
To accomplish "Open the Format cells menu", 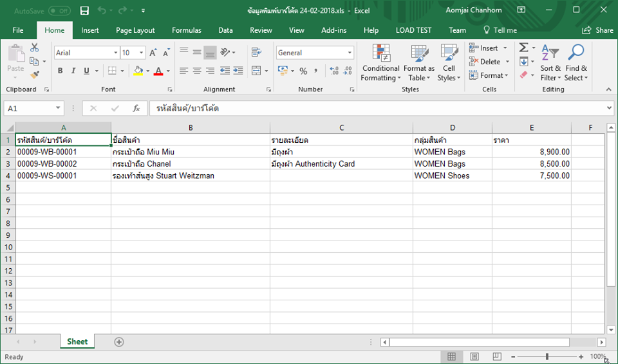I will pos(489,75).
